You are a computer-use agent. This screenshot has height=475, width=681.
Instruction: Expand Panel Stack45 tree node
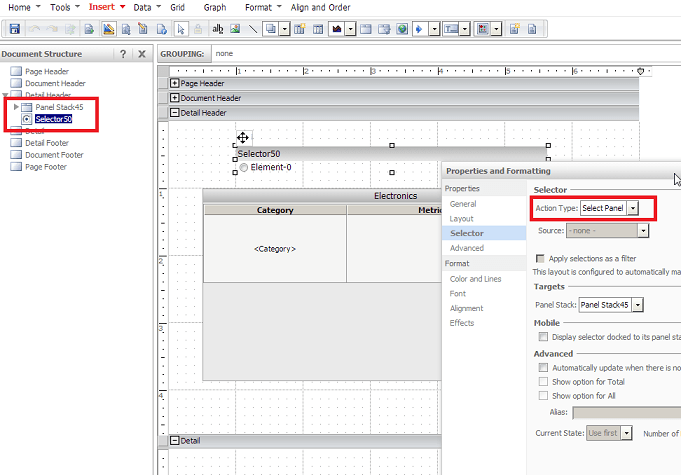pos(16,107)
